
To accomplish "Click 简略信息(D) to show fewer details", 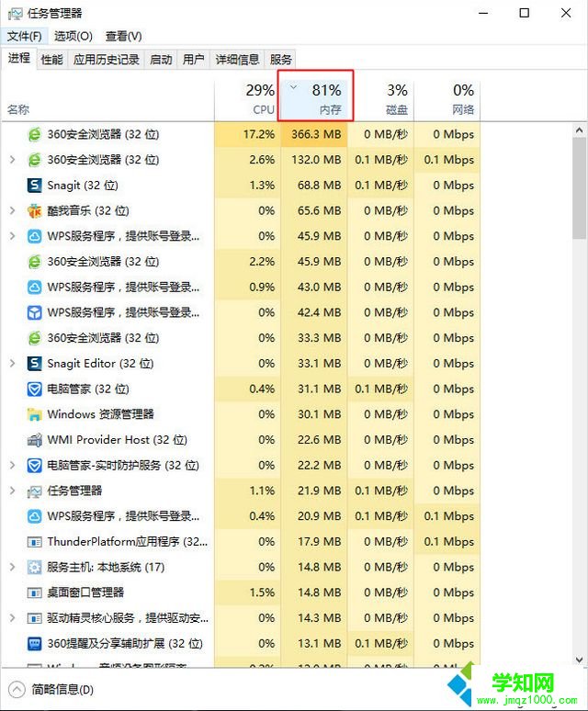I will [x=62, y=690].
